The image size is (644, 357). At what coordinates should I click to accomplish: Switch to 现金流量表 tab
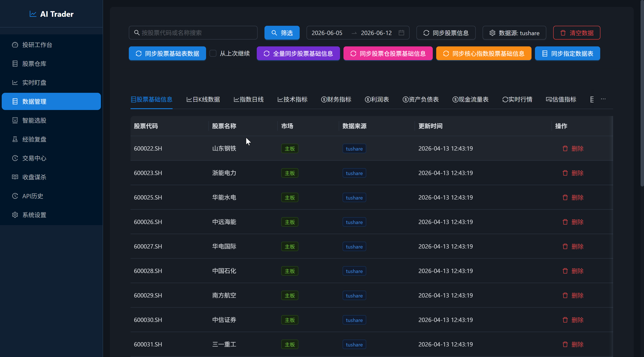pos(470,99)
